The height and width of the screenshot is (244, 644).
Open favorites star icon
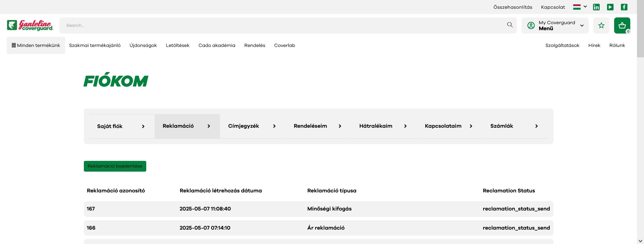tap(601, 25)
